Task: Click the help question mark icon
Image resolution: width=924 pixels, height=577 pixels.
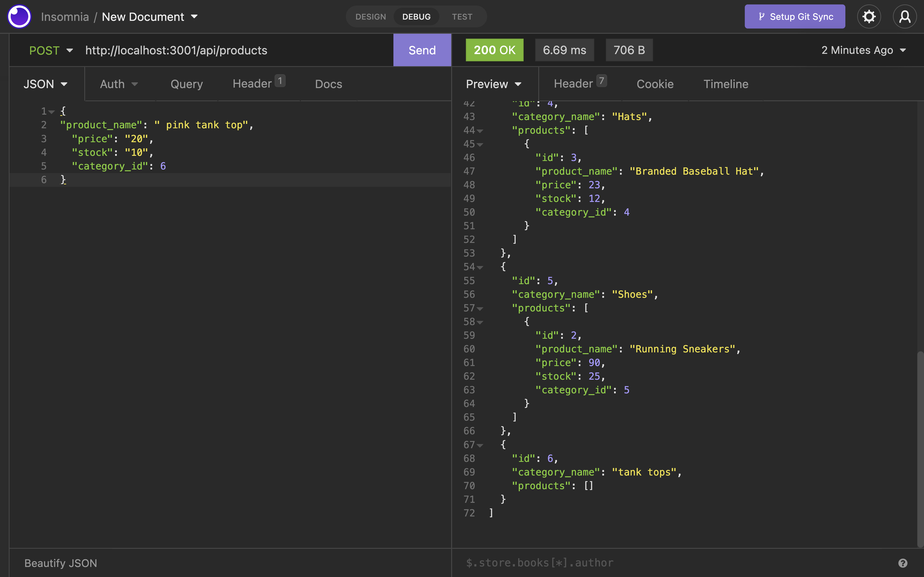Action: click(x=903, y=563)
